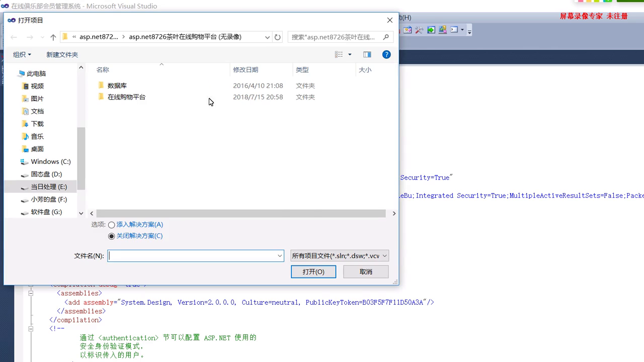Open 视频 in navigation pane
The width and height of the screenshot is (644, 362).
pyautogui.click(x=37, y=86)
